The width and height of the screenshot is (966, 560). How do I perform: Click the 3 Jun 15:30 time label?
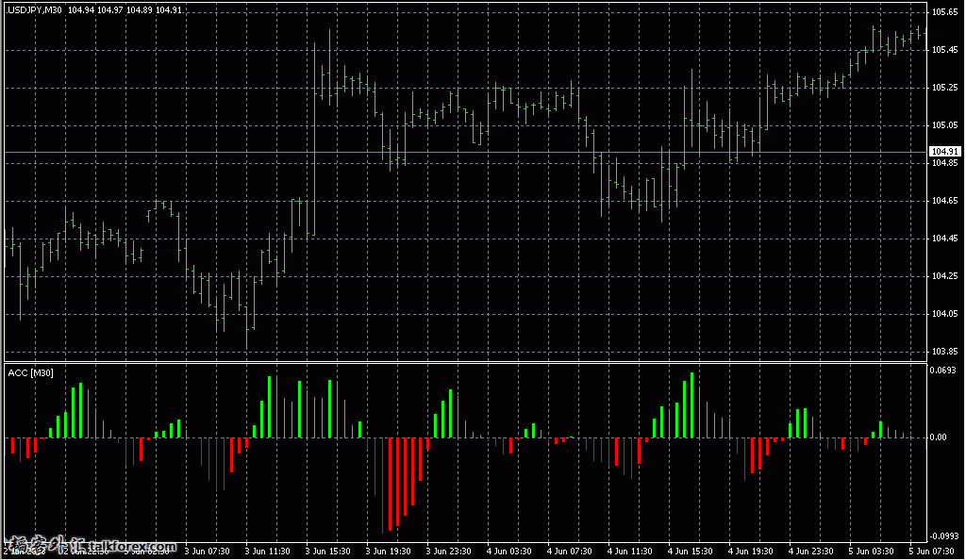click(x=327, y=552)
